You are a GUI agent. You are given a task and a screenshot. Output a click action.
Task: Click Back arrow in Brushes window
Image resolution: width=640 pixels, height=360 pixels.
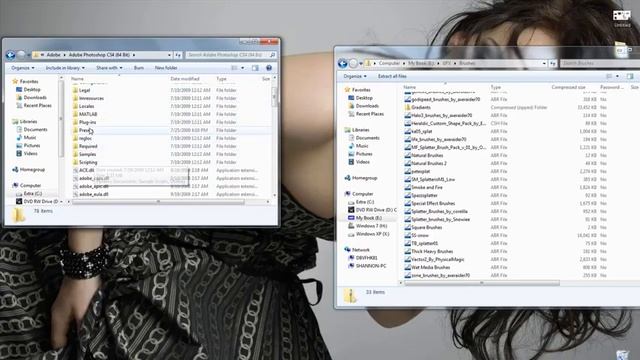pos(342,63)
